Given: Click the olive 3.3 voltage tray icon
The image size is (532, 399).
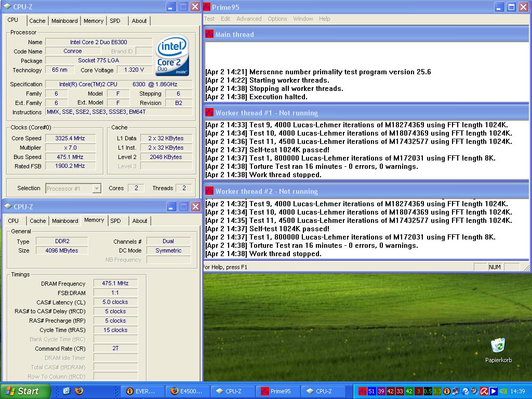Looking at the screenshot, I should (x=437, y=391).
